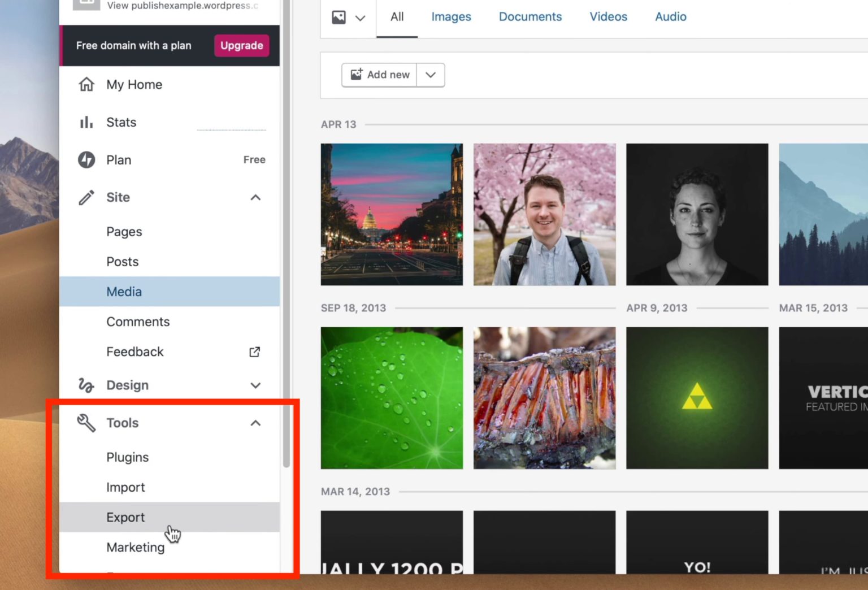Image resolution: width=868 pixels, height=590 pixels.
Task: Expand the media type filter dropdown
Action: [361, 18]
